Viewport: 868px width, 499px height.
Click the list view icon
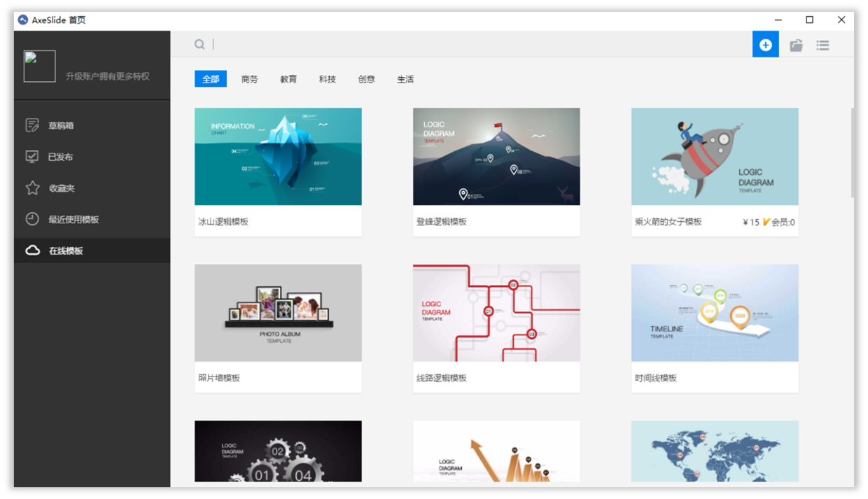click(x=822, y=45)
